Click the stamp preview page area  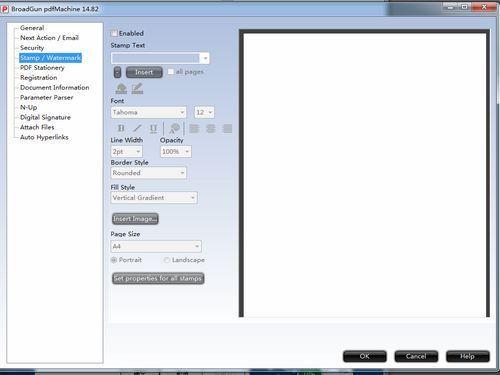pos(365,175)
